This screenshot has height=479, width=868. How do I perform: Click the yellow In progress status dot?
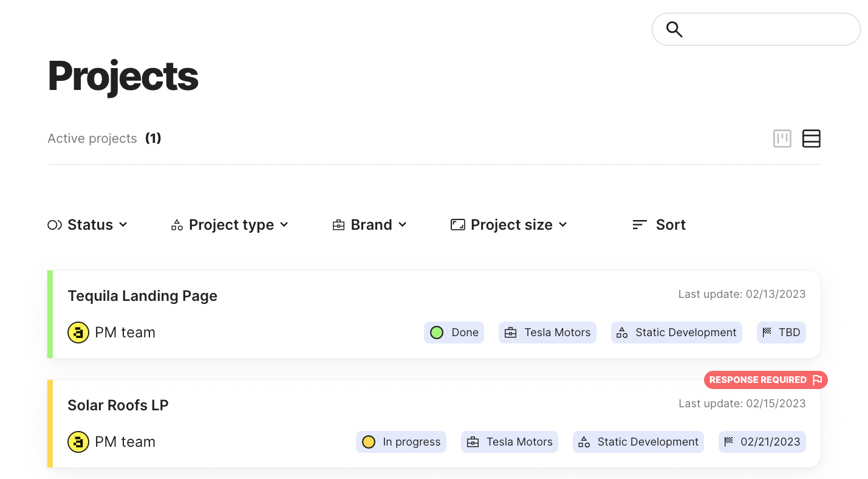pos(369,442)
